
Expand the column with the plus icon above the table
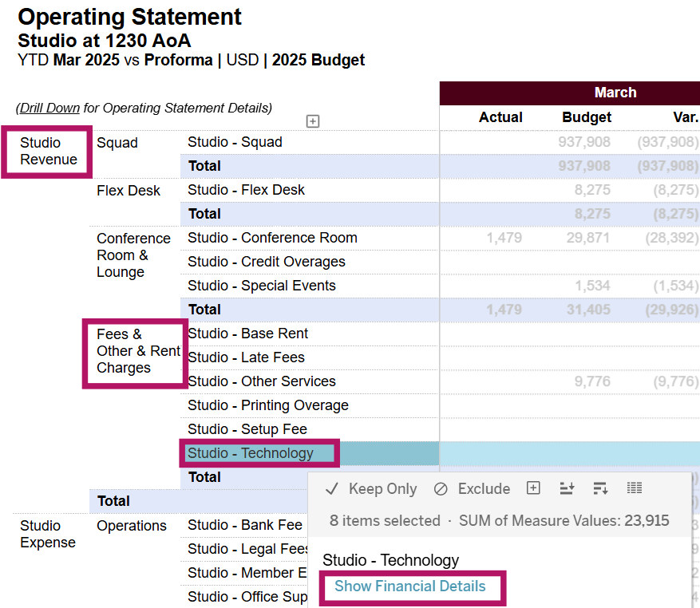coord(313,121)
